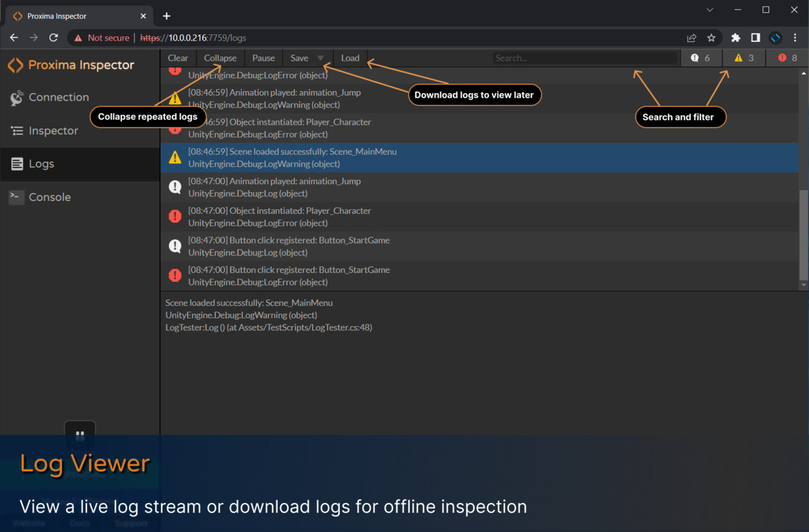Viewport: 809px width, 532px height.
Task: Select the Logs sidebar item
Action: [40, 164]
